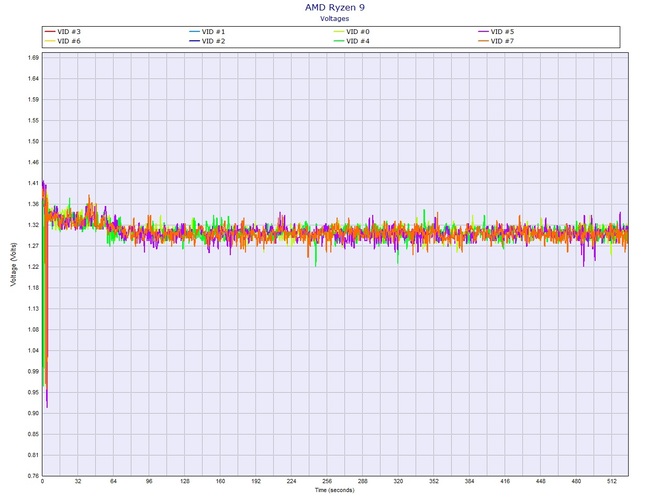This screenshot has height=502, width=670.
Task: Click the VID #6 legend entry
Action: tap(63, 41)
